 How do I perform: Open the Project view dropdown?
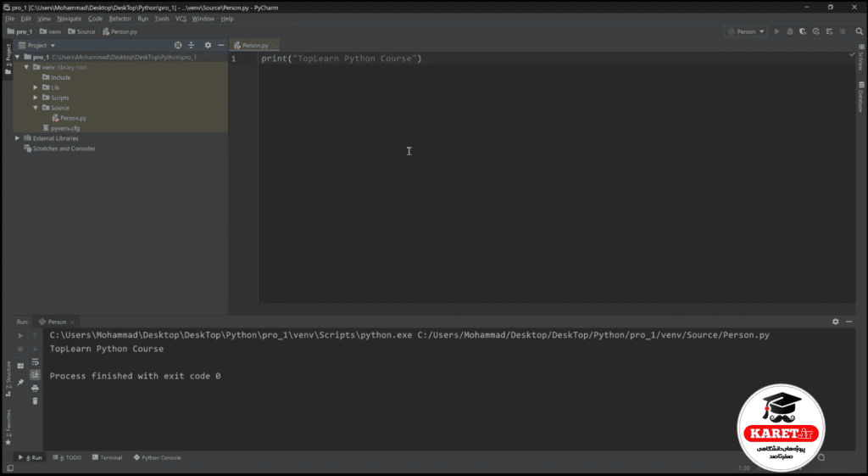[37, 46]
